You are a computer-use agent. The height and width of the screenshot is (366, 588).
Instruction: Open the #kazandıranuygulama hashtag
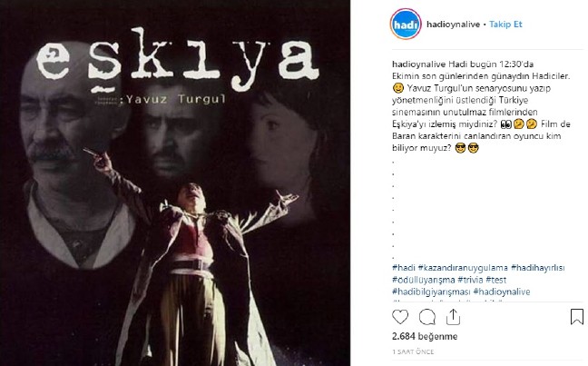point(463,268)
